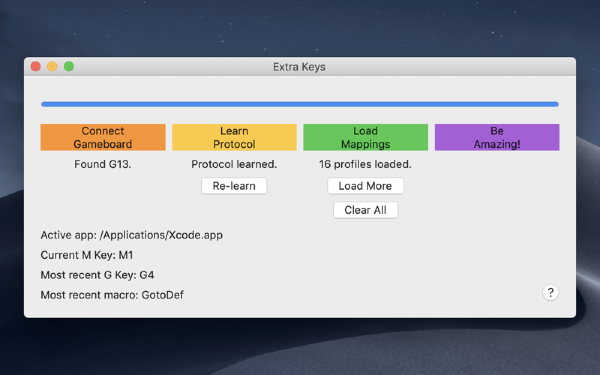Click the '16 profiles loaded.' status text
Image resolution: width=600 pixels, height=375 pixels.
pos(365,164)
